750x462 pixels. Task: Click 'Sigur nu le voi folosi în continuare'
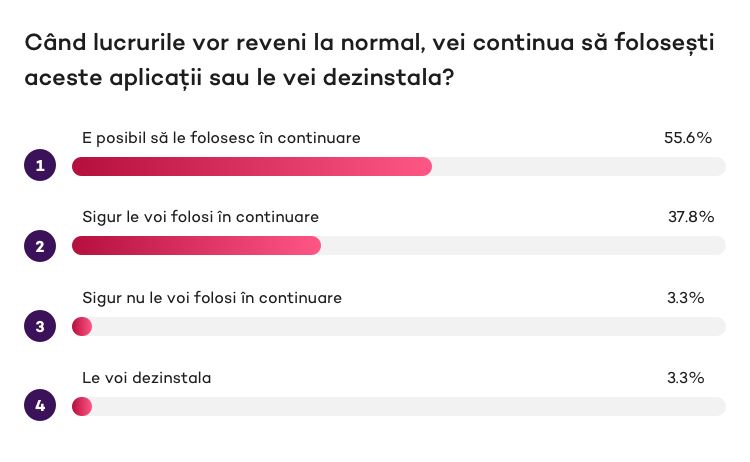coord(212,298)
